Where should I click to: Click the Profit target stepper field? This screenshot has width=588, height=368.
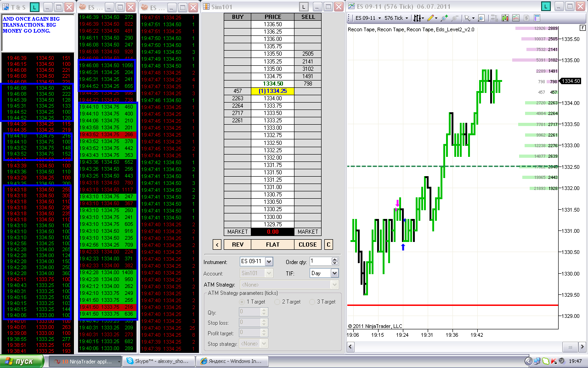pos(253,333)
